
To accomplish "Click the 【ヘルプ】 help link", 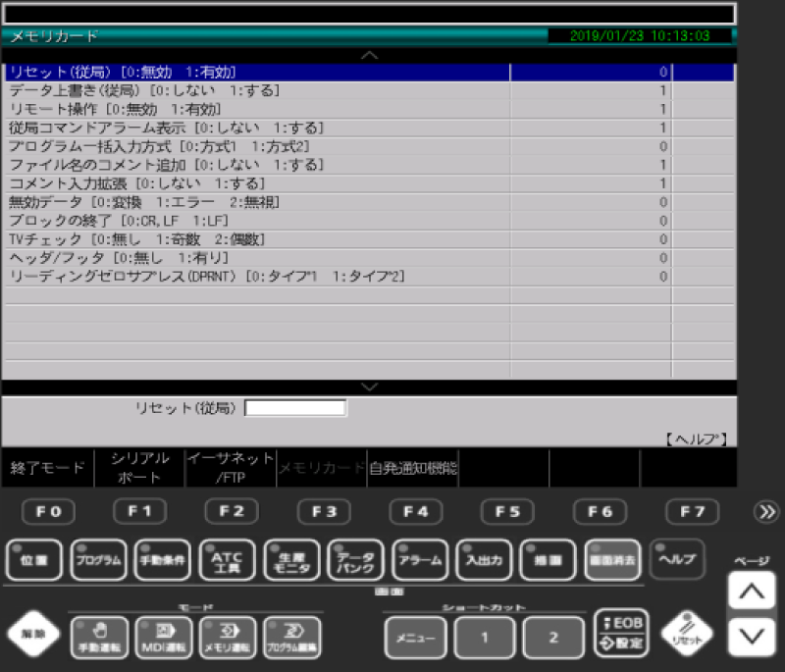I will [697, 439].
